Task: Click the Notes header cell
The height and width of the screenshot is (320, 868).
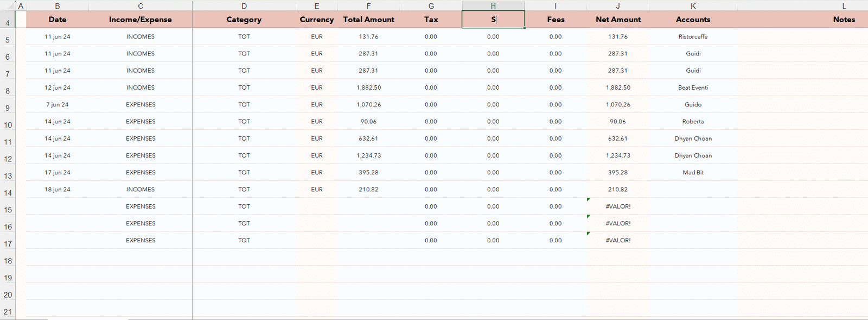Action: (844, 20)
